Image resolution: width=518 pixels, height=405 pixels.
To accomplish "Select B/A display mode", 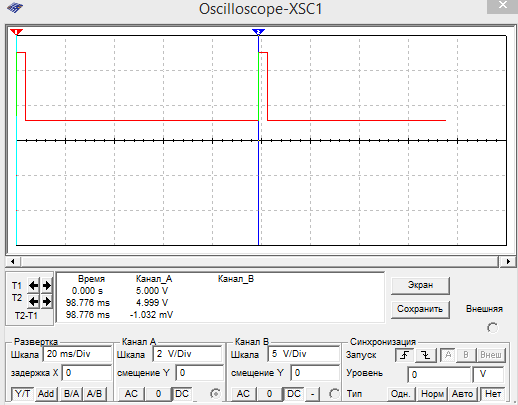I will pyautogui.click(x=71, y=394).
